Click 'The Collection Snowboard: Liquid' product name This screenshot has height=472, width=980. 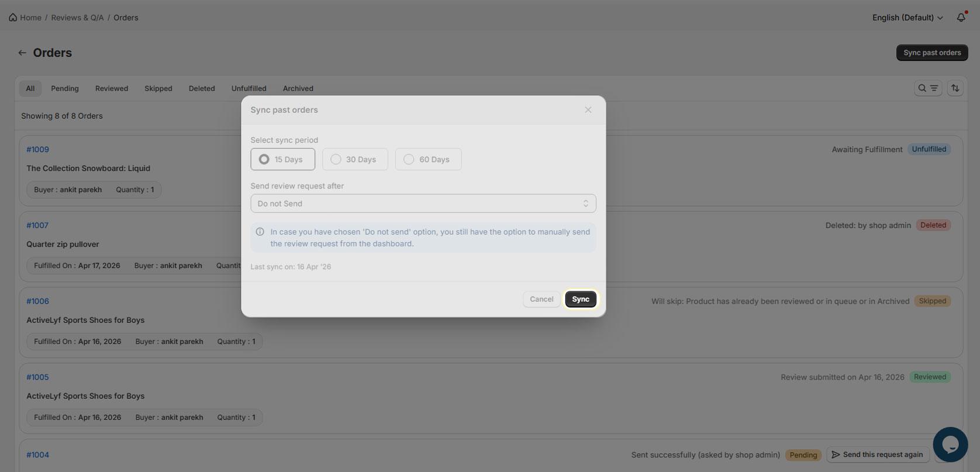click(88, 168)
